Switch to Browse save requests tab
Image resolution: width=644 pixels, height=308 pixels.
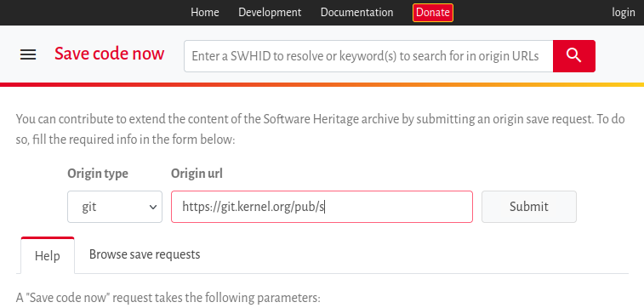(x=145, y=254)
